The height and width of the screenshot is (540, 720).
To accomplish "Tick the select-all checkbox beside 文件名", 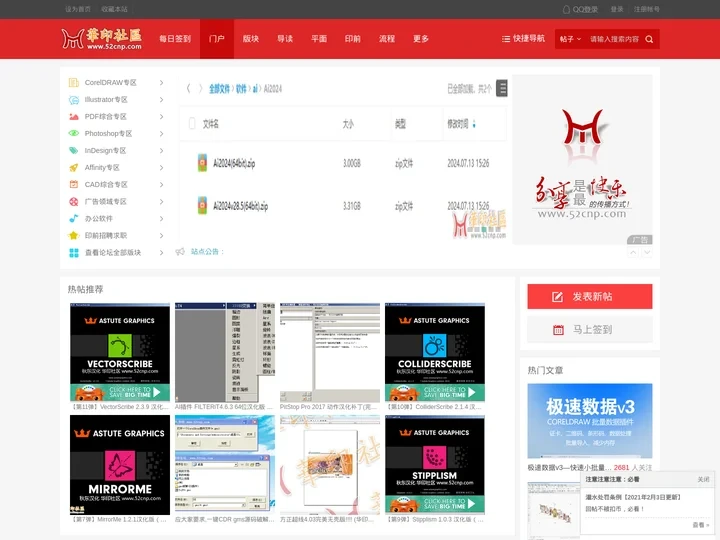I will click(x=192, y=124).
